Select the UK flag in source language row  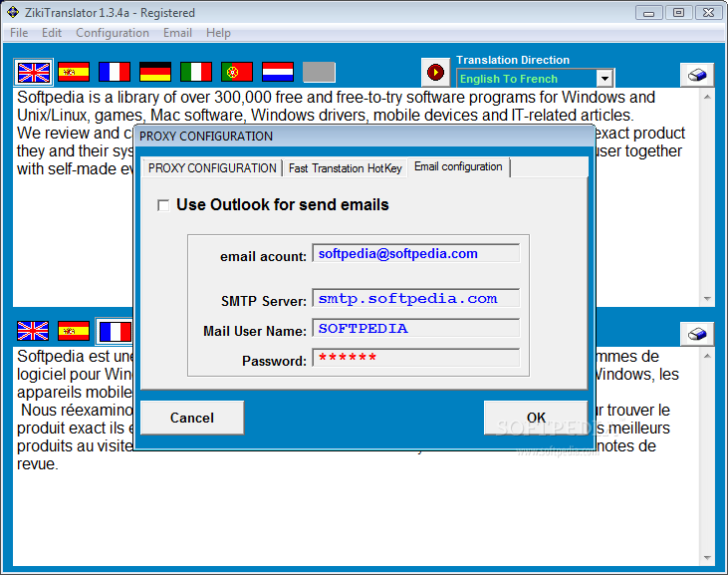34,73
